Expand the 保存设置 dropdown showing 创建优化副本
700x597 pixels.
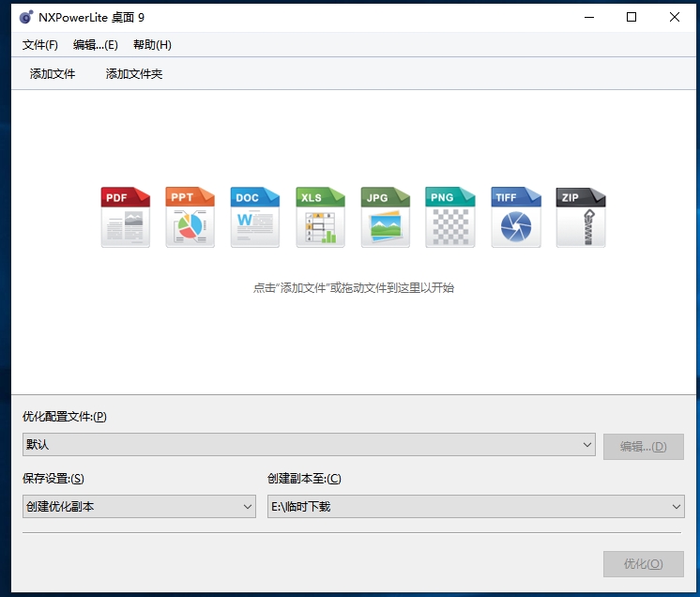tap(139, 506)
